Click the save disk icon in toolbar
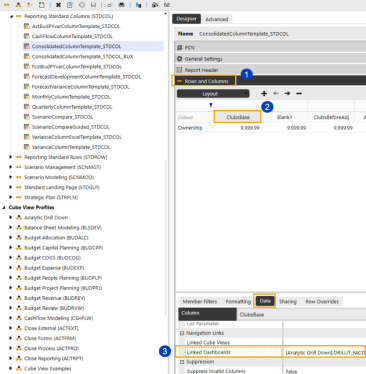366x374 pixels. click(x=93, y=5)
